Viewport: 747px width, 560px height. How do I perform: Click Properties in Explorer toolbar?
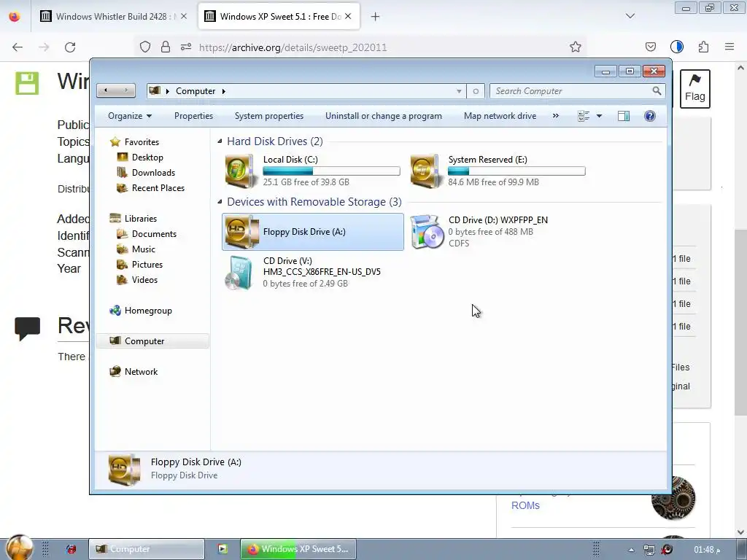193,116
